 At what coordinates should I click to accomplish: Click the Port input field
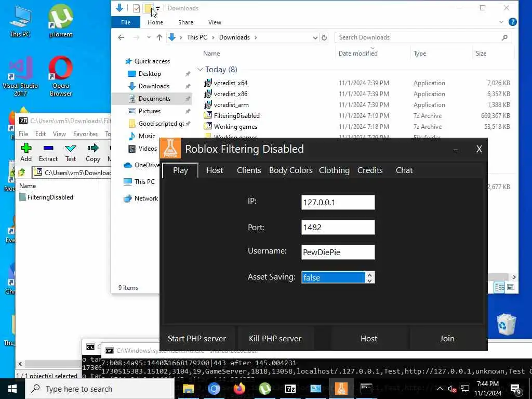click(338, 228)
